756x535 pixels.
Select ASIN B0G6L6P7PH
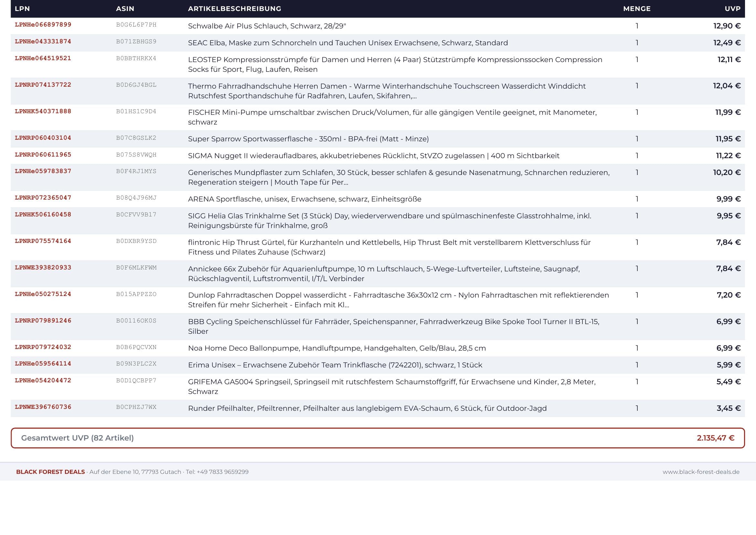[136, 25]
